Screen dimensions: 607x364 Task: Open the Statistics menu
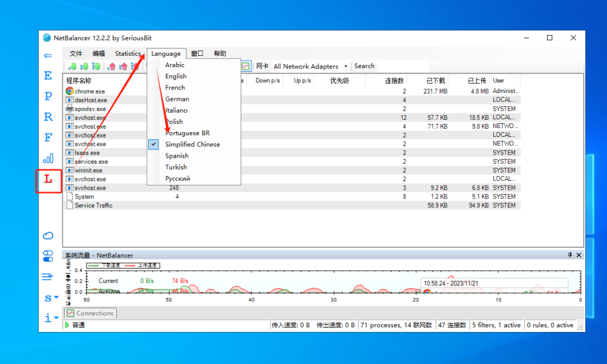(x=128, y=53)
